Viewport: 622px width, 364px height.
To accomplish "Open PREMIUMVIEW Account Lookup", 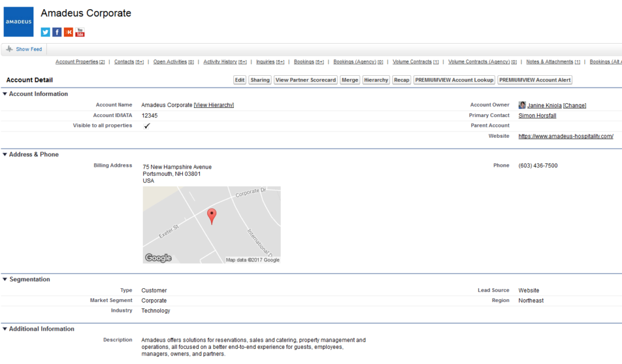I will pyautogui.click(x=454, y=80).
